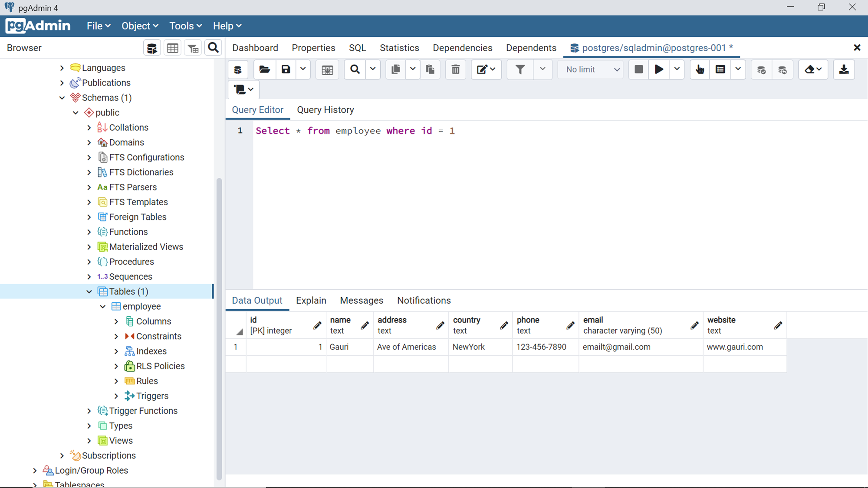The width and height of the screenshot is (868, 488).
Task: Open the Tools menu
Action: (x=185, y=26)
